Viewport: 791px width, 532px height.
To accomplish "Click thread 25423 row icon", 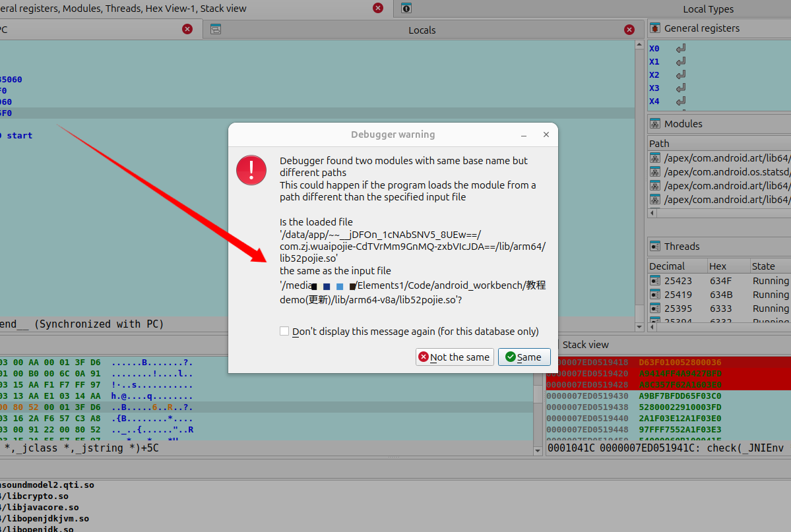I will tap(655, 280).
